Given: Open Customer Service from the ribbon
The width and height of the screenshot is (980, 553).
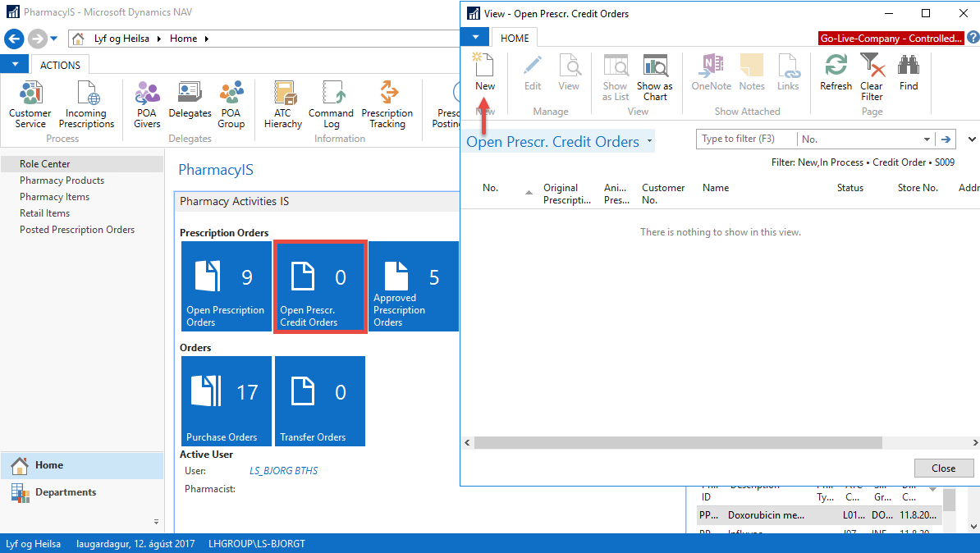Looking at the screenshot, I should pyautogui.click(x=30, y=104).
